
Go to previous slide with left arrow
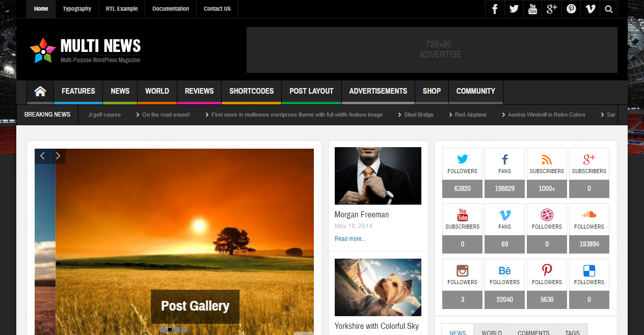pyautogui.click(x=42, y=156)
